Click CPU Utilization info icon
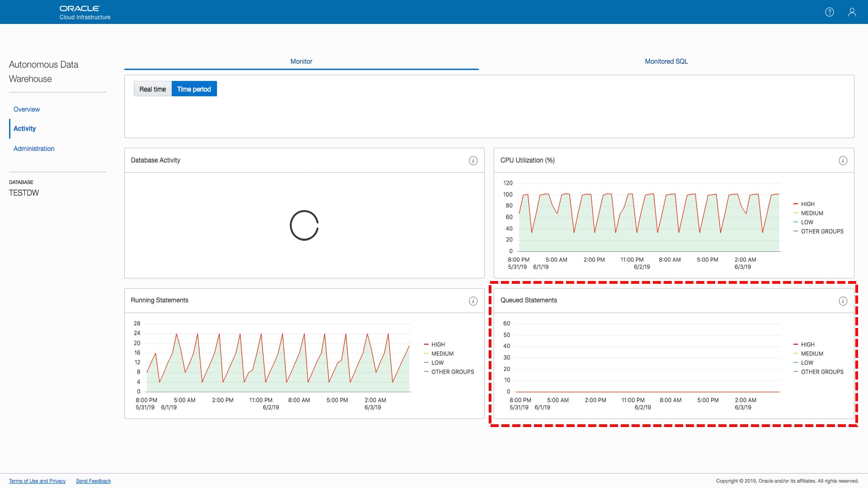The width and height of the screenshot is (868, 488). tap(843, 161)
